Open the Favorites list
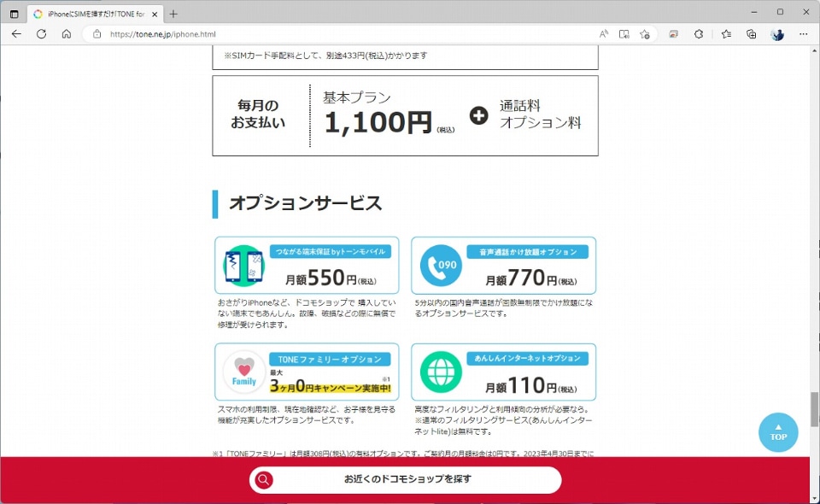Screen dimensions: 820x504 pyautogui.click(x=726, y=34)
